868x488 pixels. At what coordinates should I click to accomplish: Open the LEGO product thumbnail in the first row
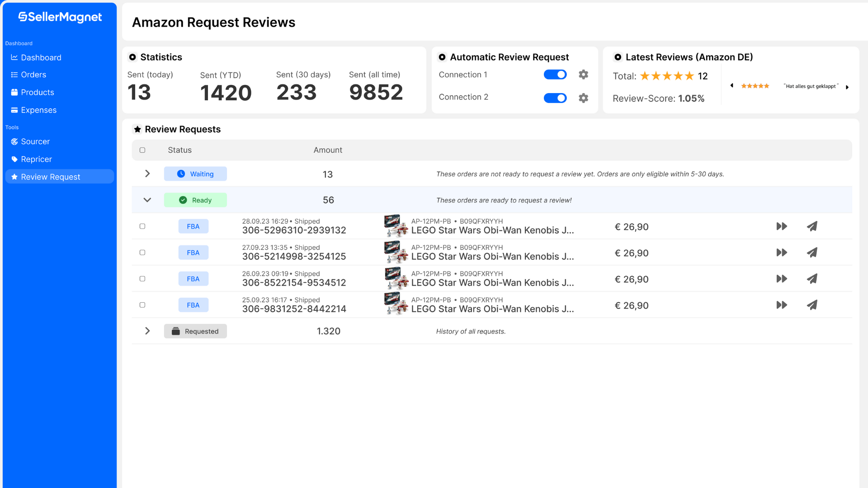(396, 226)
